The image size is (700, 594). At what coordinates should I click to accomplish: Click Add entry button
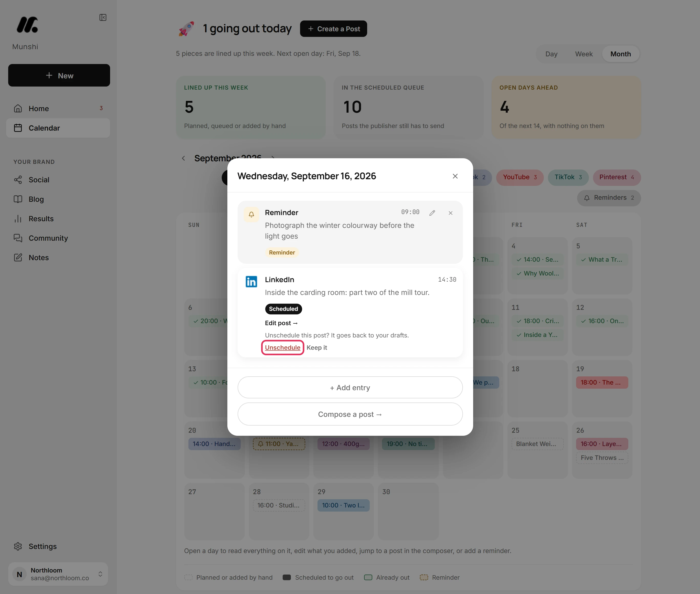(x=350, y=388)
